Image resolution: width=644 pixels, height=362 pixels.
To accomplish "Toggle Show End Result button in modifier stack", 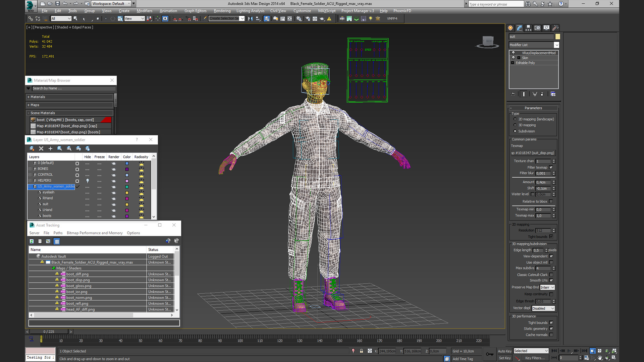I will coord(524,94).
